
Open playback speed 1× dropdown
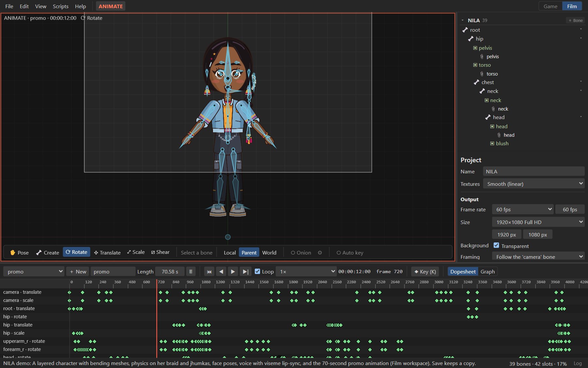[x=306, y=272]
